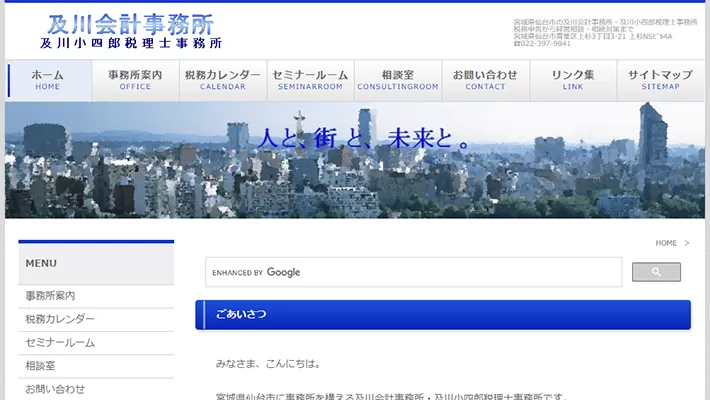Viewport: 710px width, 400px height.
Task: Open 事務所案内 in the sidebar MENU
Action: click(x=50, y=296)
